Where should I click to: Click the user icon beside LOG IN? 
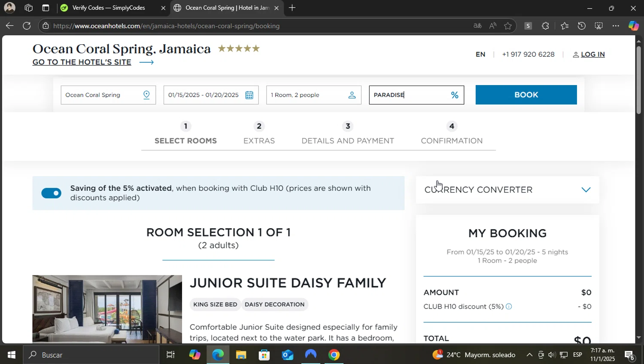click(x=576, y=55)
